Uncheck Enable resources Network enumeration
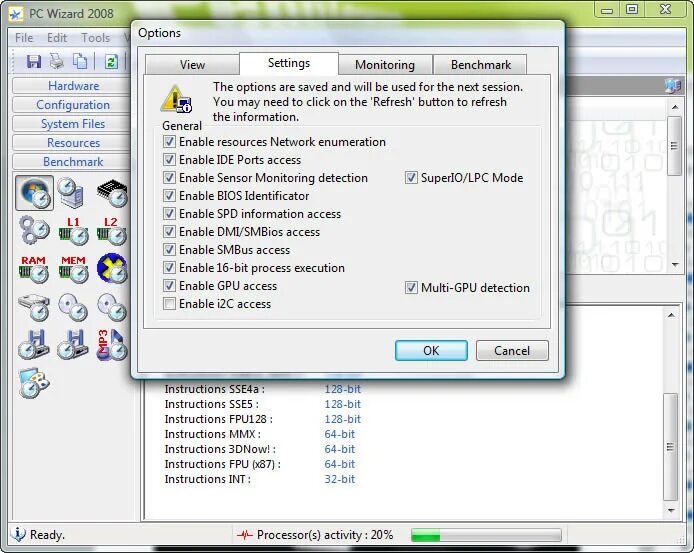This screenshot has width=694, height=553. [169, 142]
